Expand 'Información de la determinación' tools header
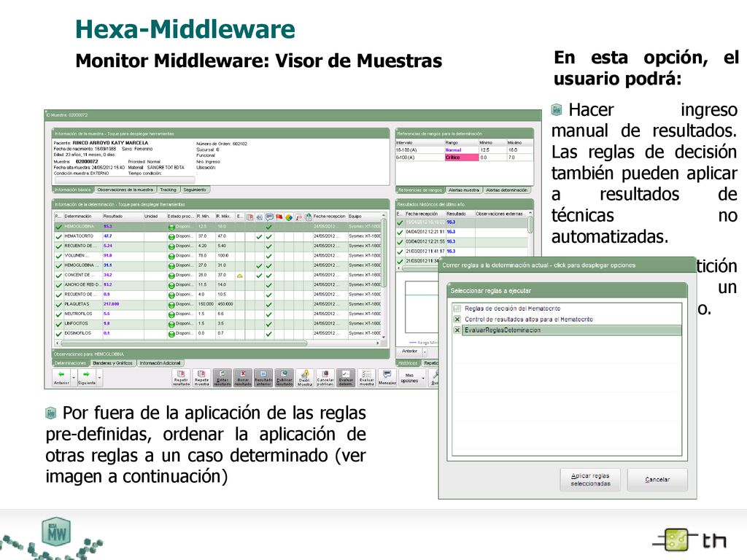 220,204
